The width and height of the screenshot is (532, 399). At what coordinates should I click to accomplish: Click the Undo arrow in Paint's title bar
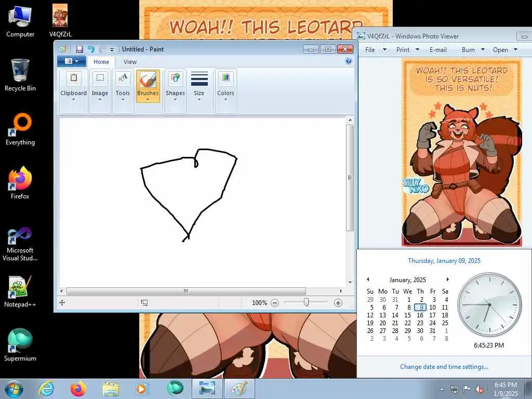tap(91, 49)
